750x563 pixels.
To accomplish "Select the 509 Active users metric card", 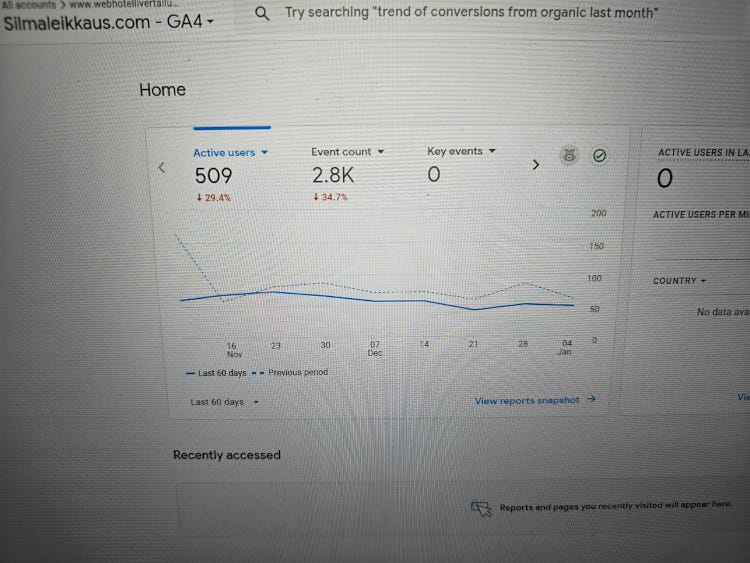I will coord(214,177).
